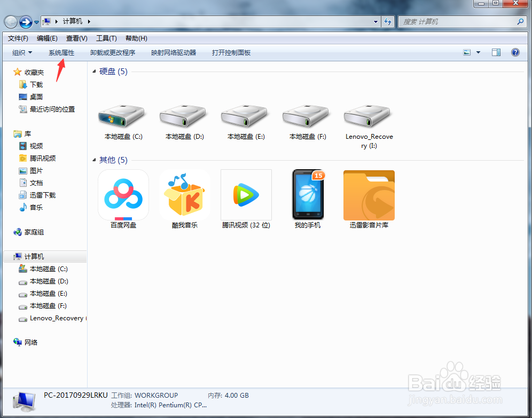
Task: Open the recent pages dropdown arrow
Action: tap(36, 22)
